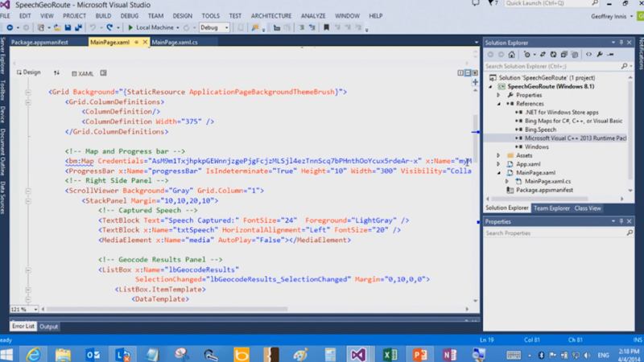
Task: Open the DEBUG menu
Action: 130,16
